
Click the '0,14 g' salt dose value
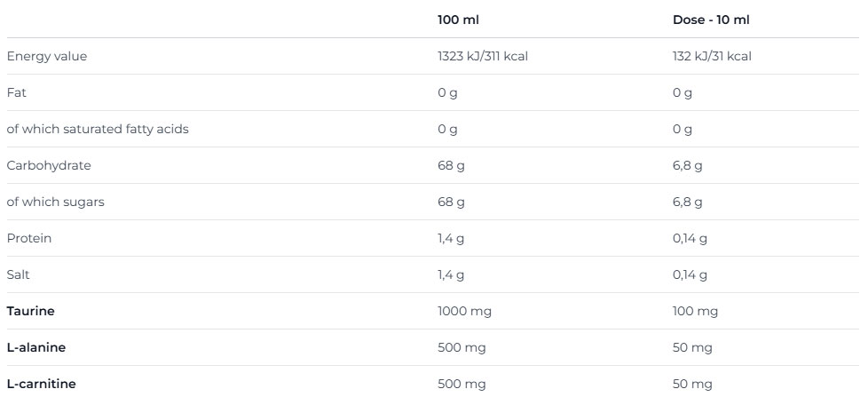pyautogui.click(x=690, y=274)
